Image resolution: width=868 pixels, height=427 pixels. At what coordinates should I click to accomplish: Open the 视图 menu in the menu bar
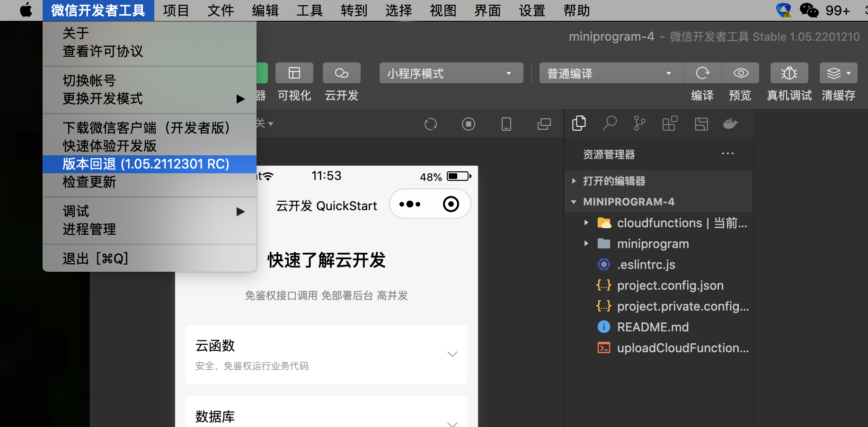coord(443,10)
